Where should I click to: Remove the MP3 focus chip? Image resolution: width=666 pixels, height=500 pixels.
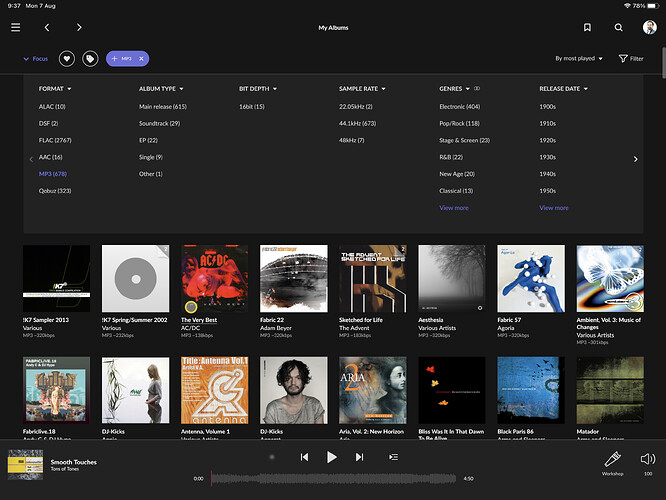(x=141, y=59)
